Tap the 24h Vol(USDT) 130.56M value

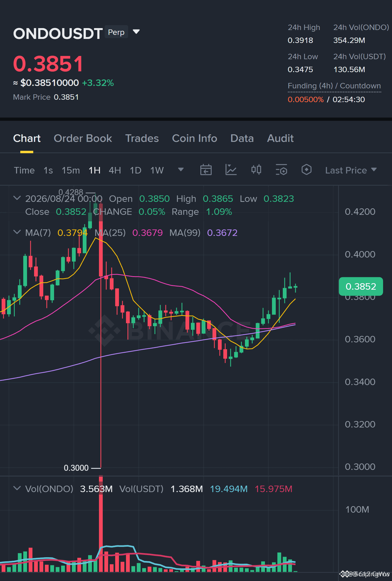[349, 69]
